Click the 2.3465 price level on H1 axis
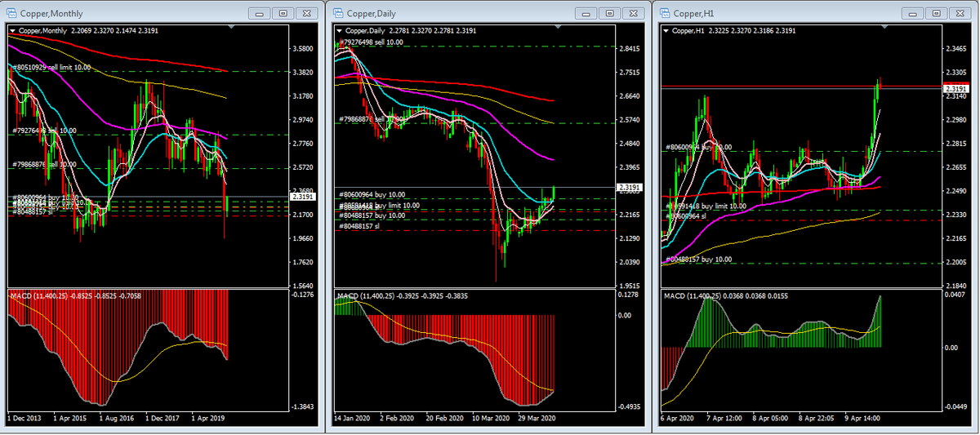Viewport: 980px width, 435px height. tap(955, 49)
